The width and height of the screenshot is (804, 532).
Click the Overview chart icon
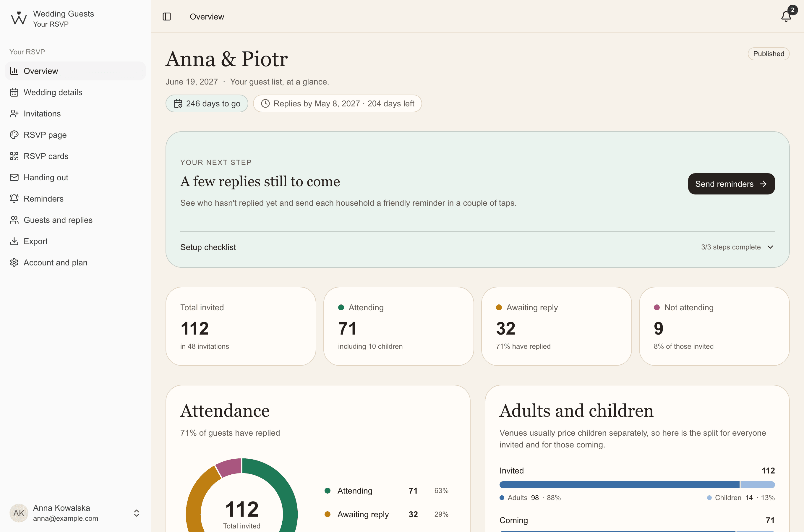pyautogui.click(x=14, y=71)
